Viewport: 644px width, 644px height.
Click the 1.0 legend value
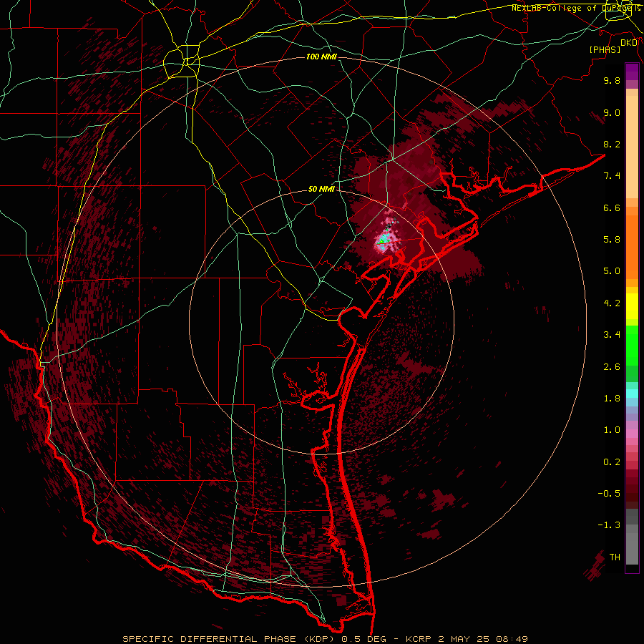(612, 430)
